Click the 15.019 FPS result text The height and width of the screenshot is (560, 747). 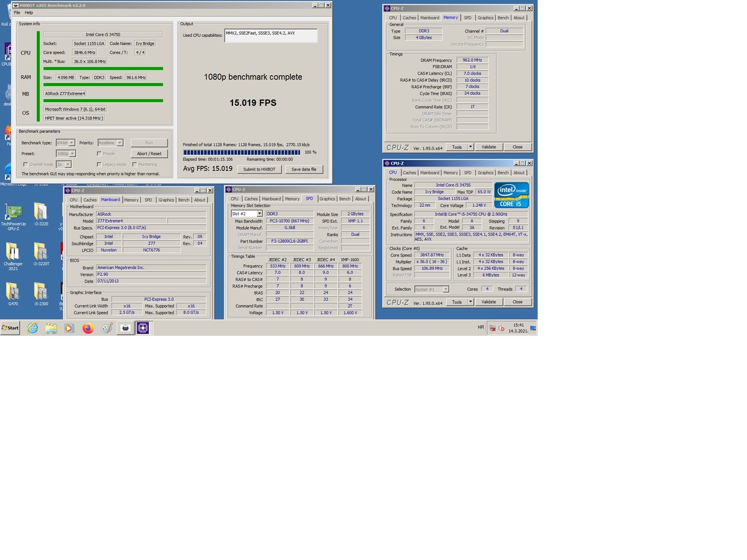pyautogui.click(x=253, y=103)
